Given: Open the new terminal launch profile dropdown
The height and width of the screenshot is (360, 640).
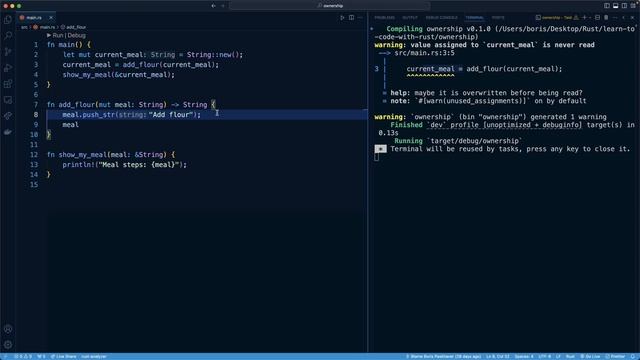Looking at the screenshot, I should coord(590,18).
